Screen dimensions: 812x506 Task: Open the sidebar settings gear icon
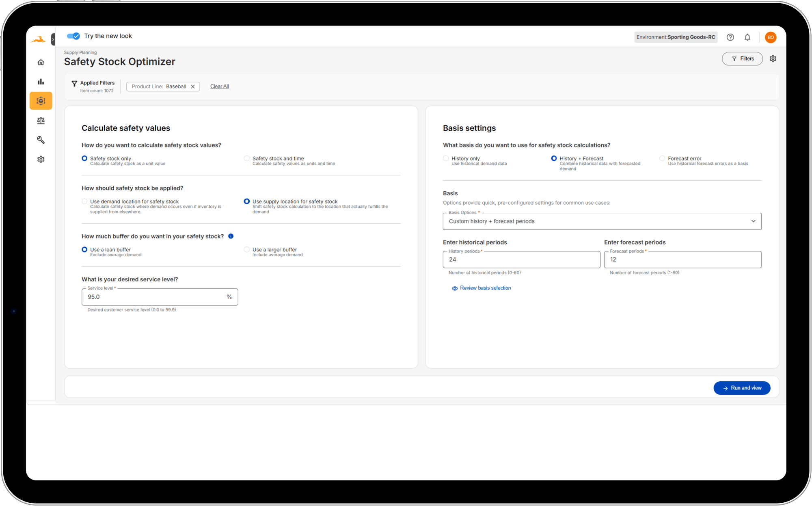(41, 159)
